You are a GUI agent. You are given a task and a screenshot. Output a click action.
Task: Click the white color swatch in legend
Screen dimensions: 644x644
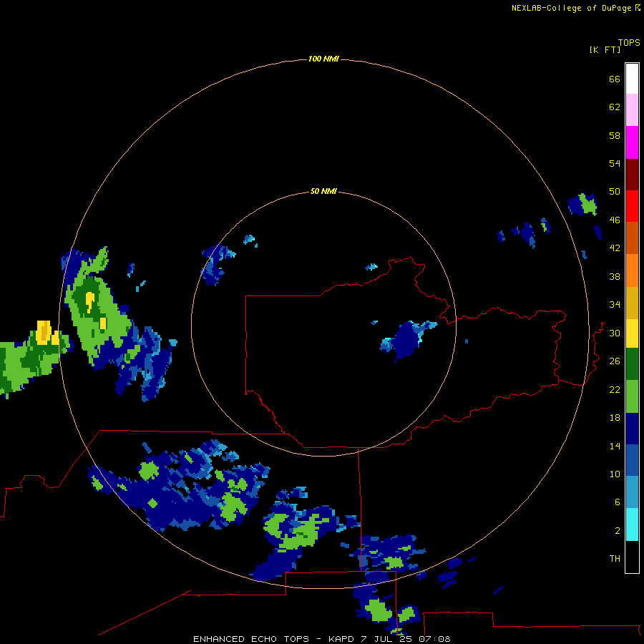[x=632, y=79]
